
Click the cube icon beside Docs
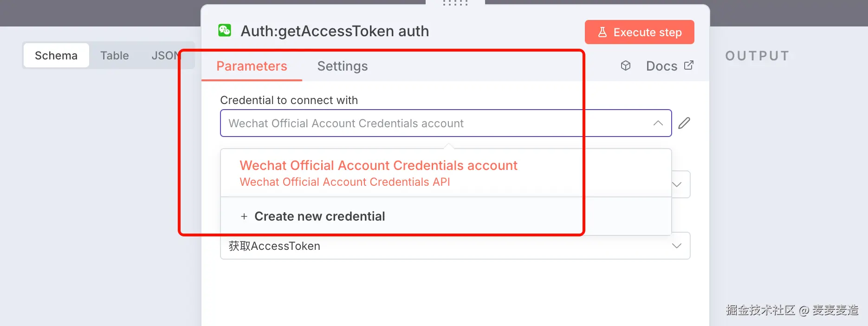coord(626,65)
